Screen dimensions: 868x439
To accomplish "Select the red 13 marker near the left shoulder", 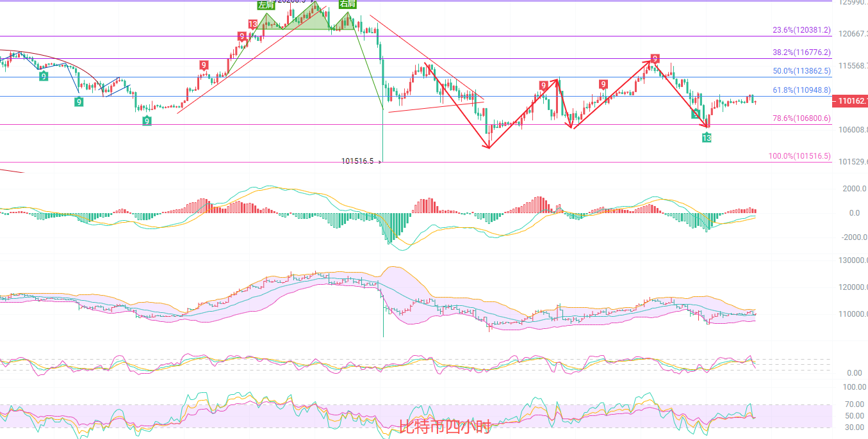I will pos(253,25).
